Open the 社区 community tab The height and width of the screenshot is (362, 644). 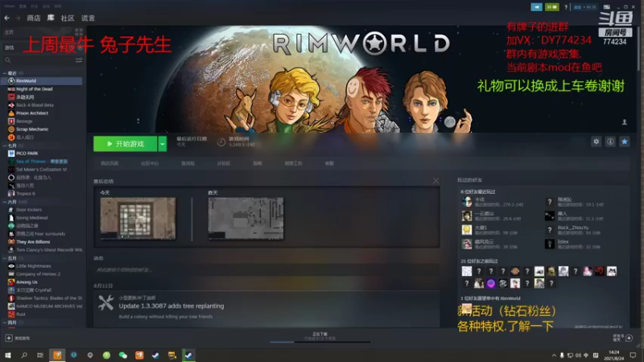click(68, 18)
